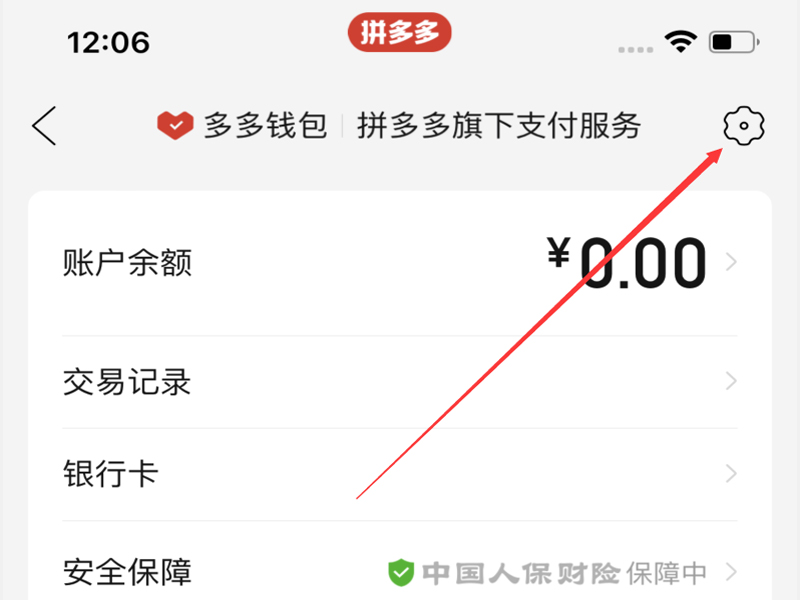Expand chevron next to ¥0.00 balance
Image resolution: width=800 pixels, height=600 pixels.
point(731,262)
